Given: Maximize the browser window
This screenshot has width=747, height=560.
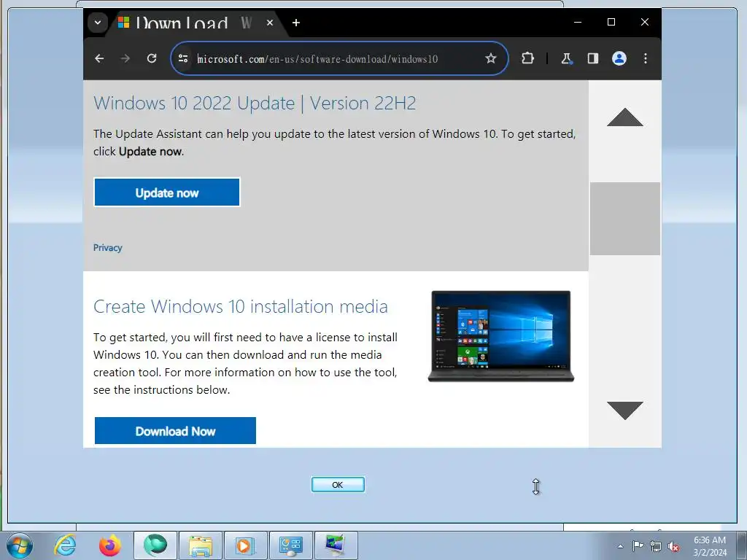Looking at the screenshot, I should (611, 22).
